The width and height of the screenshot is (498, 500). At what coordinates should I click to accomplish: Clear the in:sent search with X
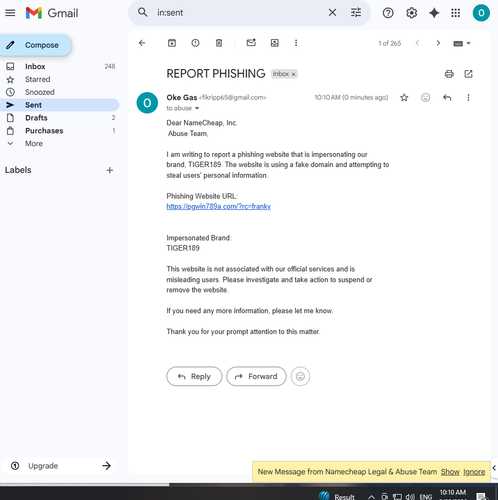pos(332,13)
